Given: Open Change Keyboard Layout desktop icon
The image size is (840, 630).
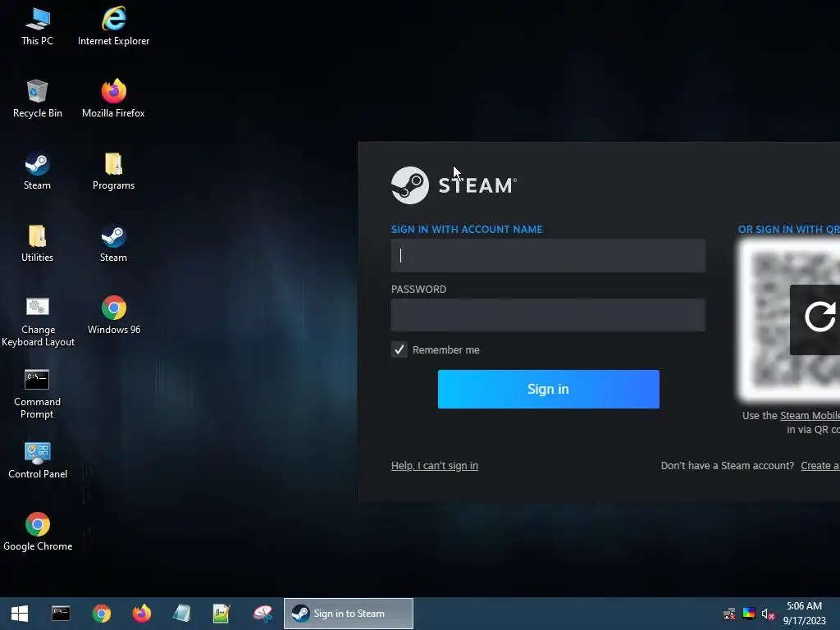Looking at the screenshot, I should pos(38,322).
